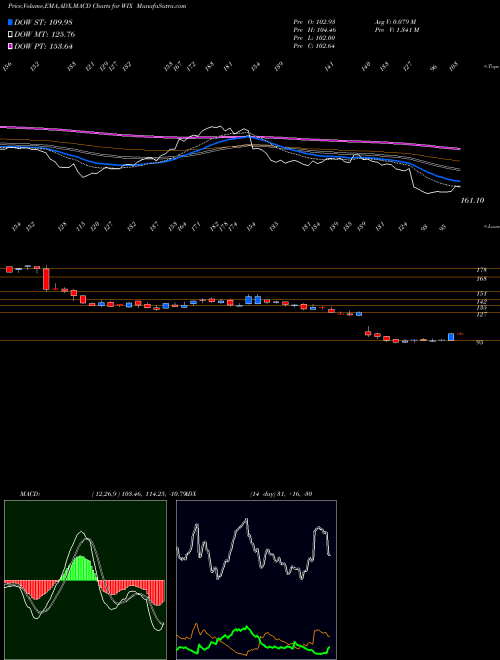Click the 'MACD:' panel heading

[x=30, y=494]
